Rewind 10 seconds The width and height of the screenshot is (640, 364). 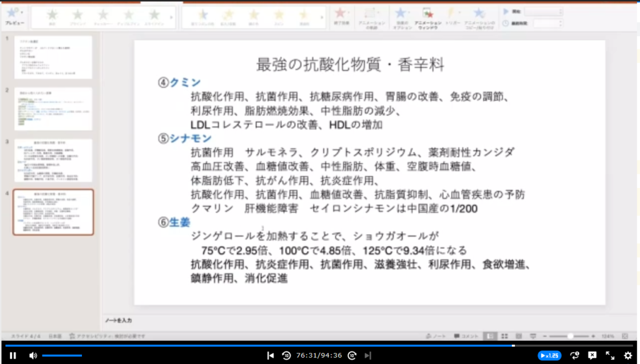286,355
